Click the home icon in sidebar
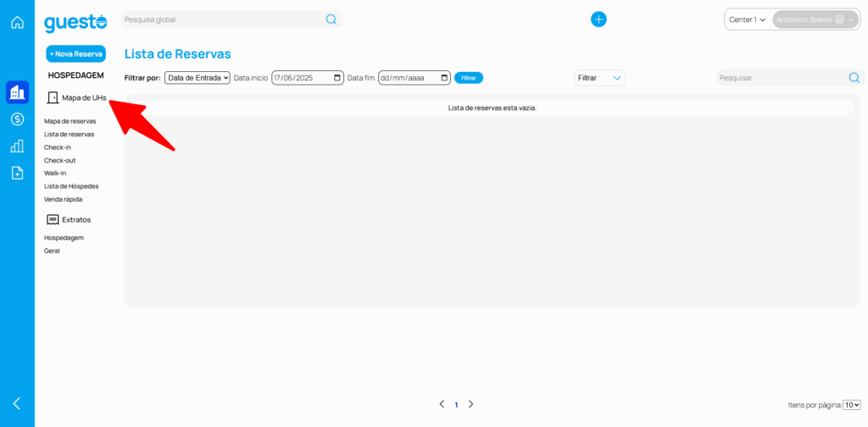Viewport: 868px width, 427px height. tap(17, 22)
